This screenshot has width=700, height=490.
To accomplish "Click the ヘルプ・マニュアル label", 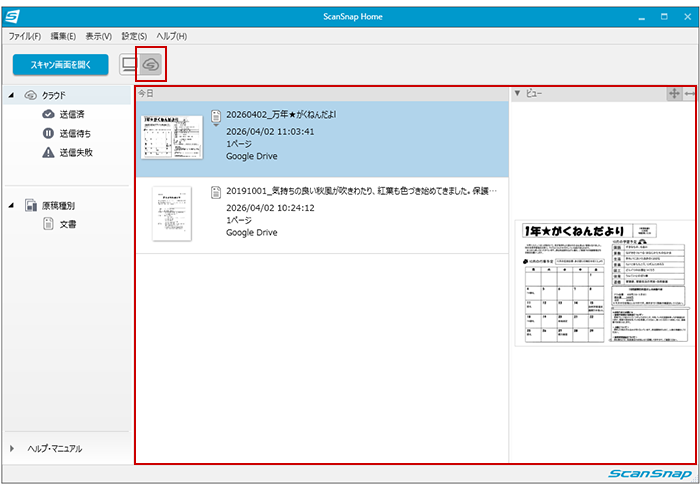I will (x=54, y=448).
